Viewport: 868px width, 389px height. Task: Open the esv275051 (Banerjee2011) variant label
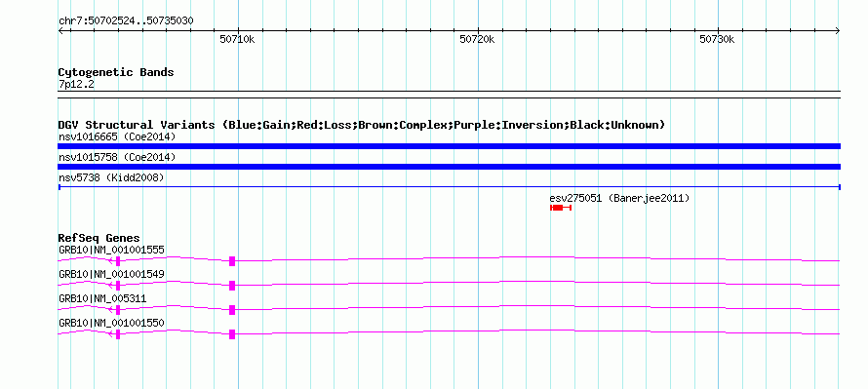tap(619, 198)
